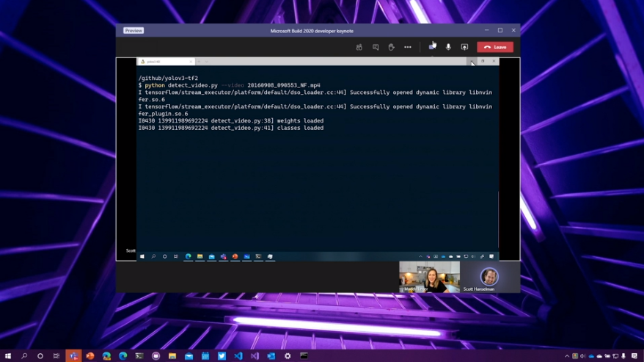This screenshot has width=644, height=362.
Task: Open the participants panel in Teams
Action: [359, 47]
